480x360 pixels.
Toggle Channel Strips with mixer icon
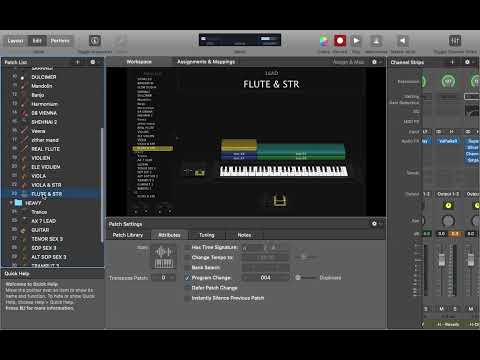click(455, 41)
